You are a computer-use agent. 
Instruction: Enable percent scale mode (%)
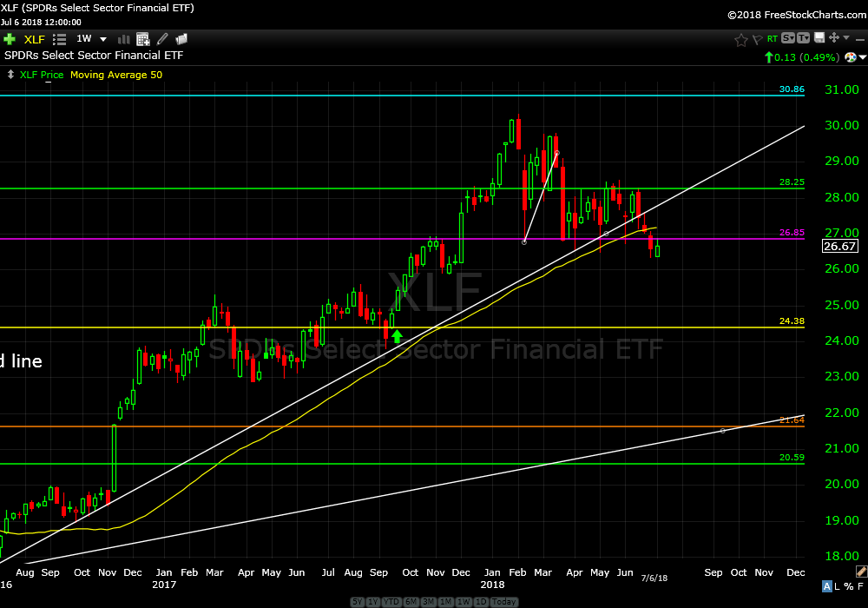coord(847,587)
